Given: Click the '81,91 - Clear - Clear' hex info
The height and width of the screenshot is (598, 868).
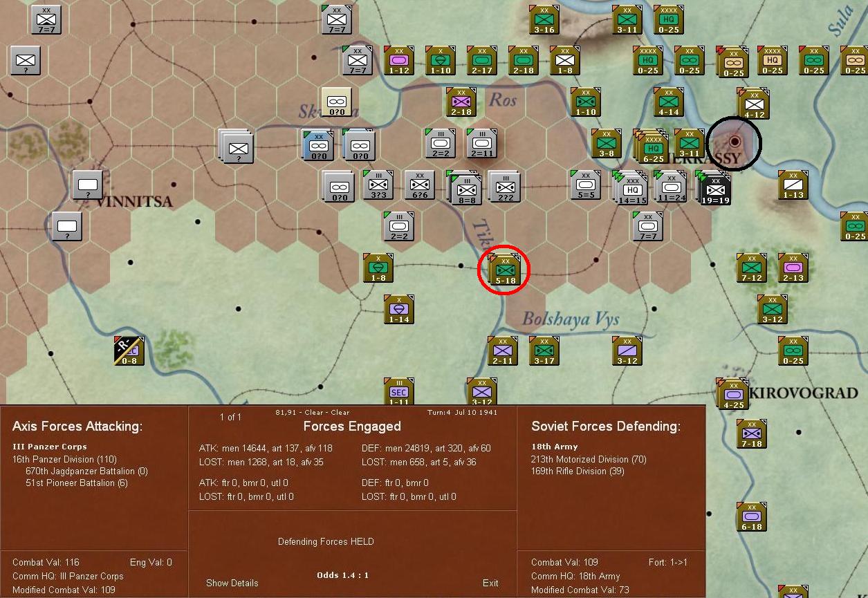Looking at the screenshot, I should (313, 413).
